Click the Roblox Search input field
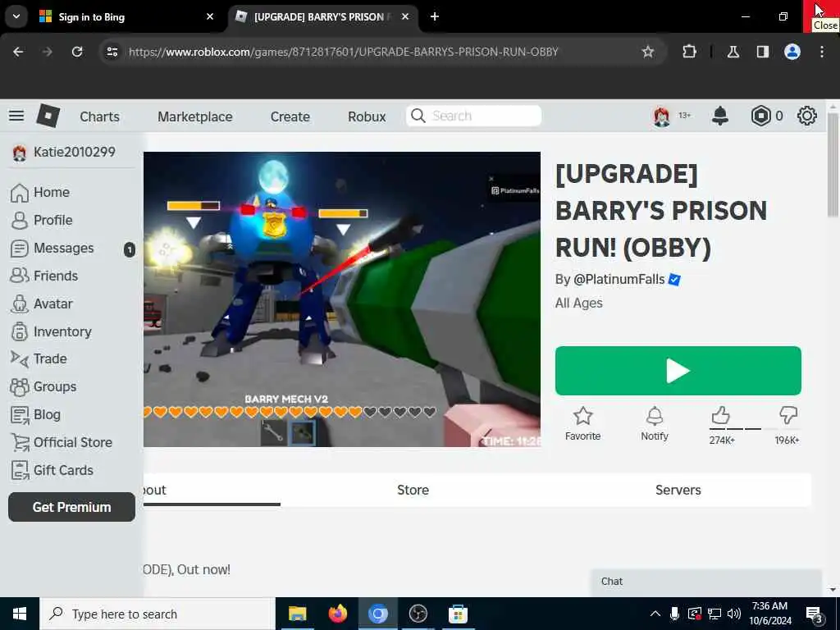 coord(474,116)
